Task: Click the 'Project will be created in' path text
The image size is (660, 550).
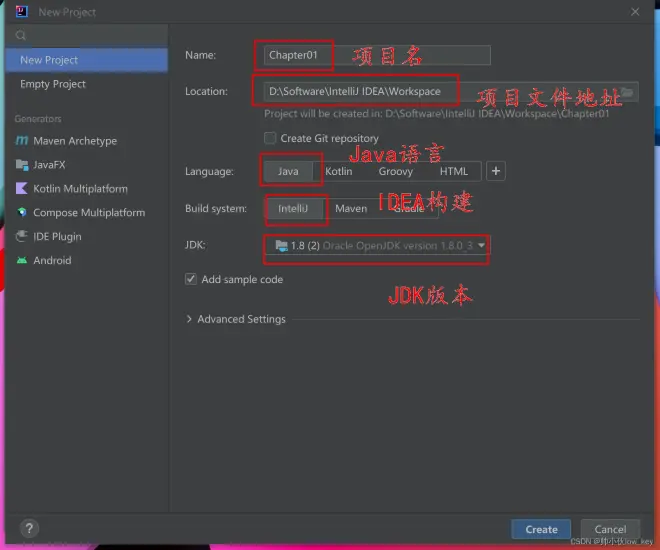Action: click(436, 114)
